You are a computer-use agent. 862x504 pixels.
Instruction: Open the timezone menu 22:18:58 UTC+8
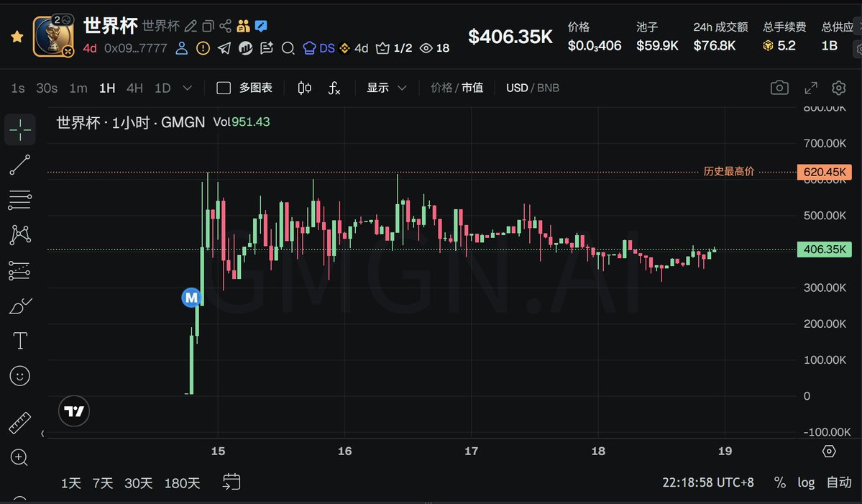click(x=708, y=482)
